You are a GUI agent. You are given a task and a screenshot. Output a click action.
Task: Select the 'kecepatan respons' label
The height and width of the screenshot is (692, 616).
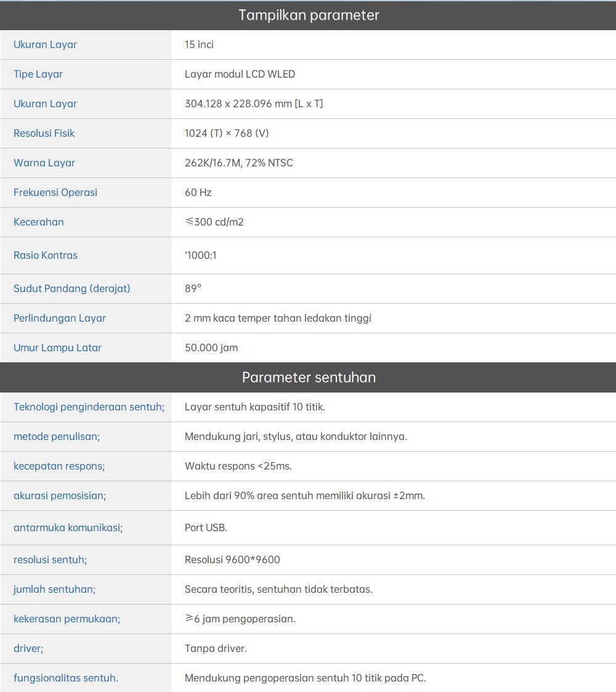(x=59, y=466)
